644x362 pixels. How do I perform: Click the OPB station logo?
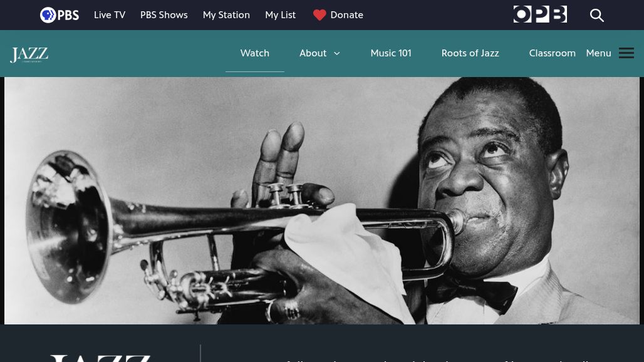(x=540, y=14)
